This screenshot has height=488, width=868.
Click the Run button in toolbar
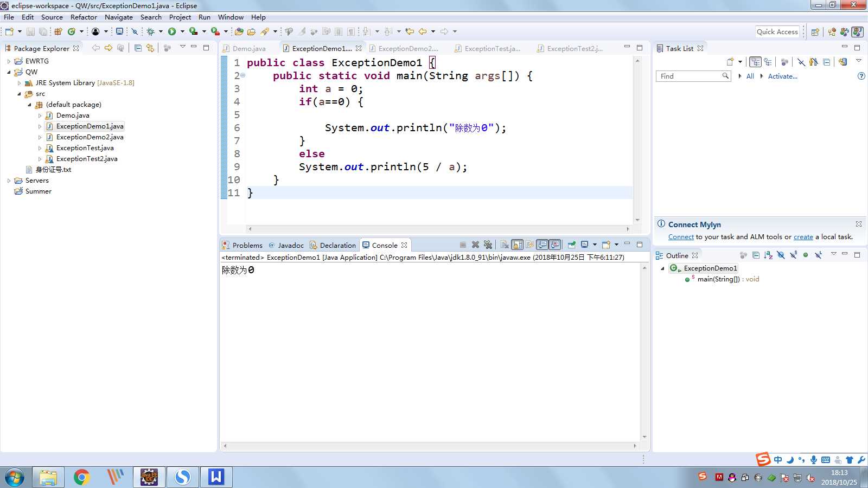172,31
